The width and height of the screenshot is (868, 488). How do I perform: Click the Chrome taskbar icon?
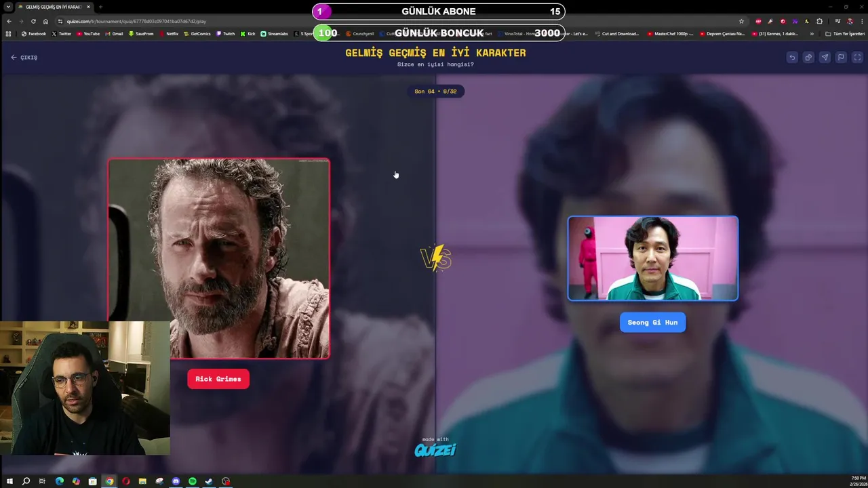109,481
